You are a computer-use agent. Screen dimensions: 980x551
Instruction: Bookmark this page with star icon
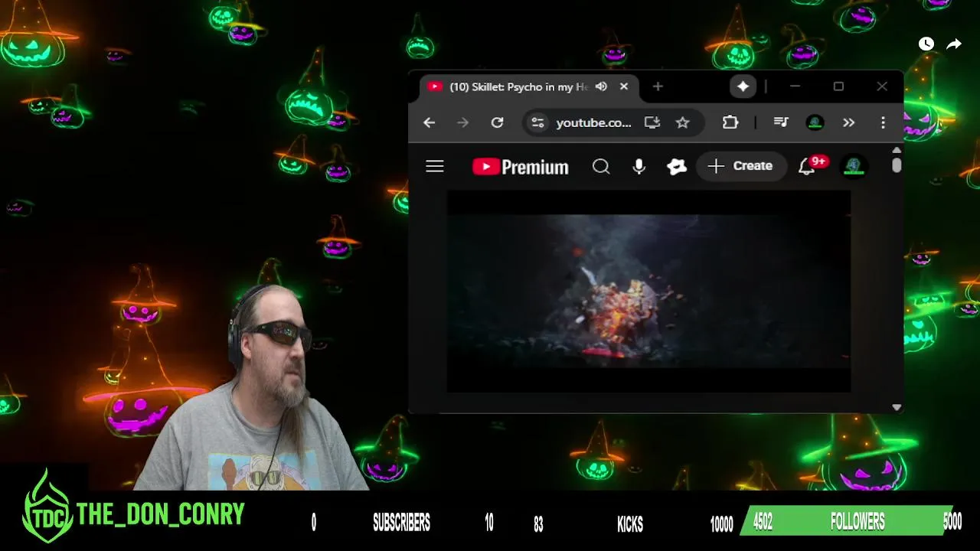pos(683,122)
